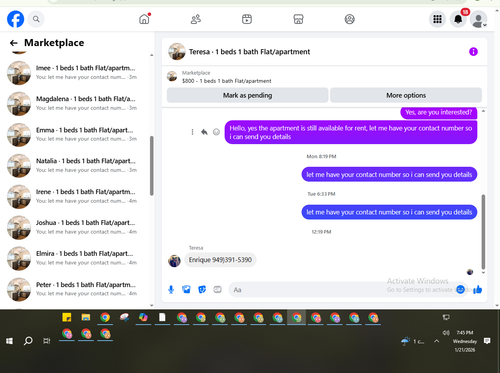
Task: Click scroll-down arrow of conversation list
Action: [x=152, y=305]
